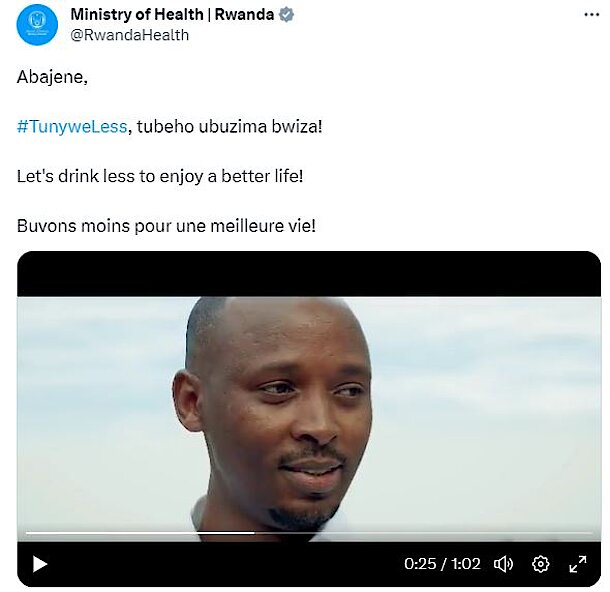
Task: Mute the video with the speaker icon
Action: click(503, 564)
